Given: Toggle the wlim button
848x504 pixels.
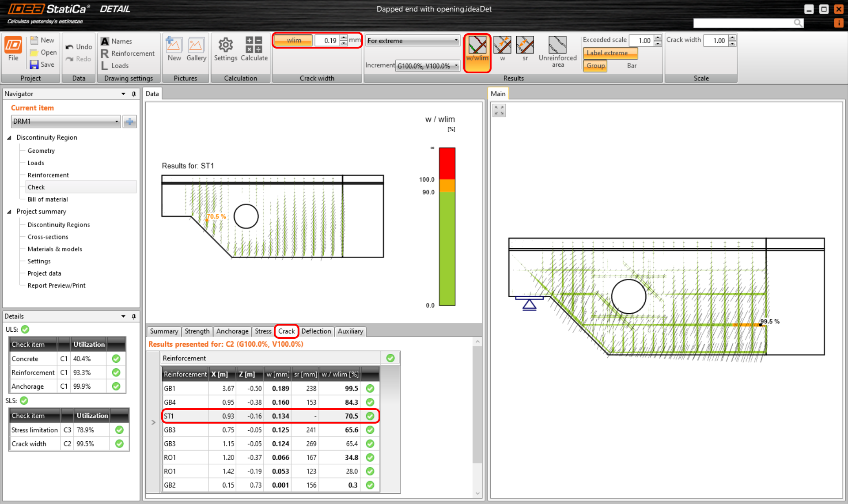Looking at the screenshot, I should coord(294,41).
